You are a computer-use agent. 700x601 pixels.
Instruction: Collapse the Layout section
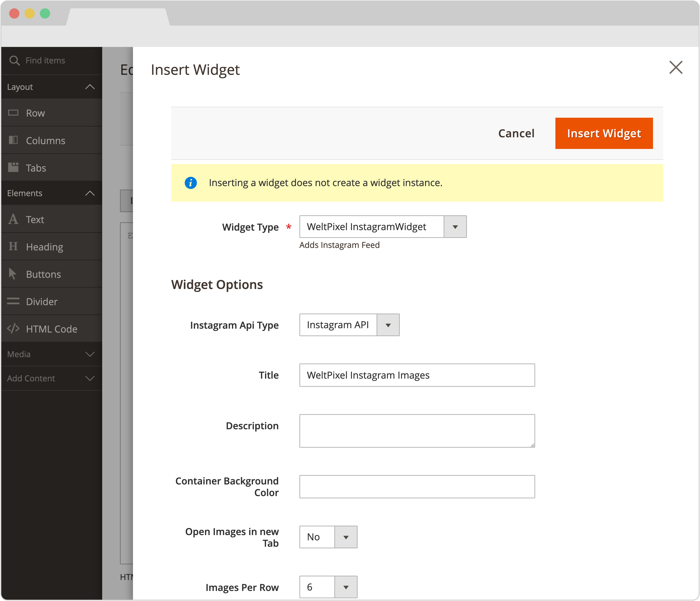tap(90, 87)
